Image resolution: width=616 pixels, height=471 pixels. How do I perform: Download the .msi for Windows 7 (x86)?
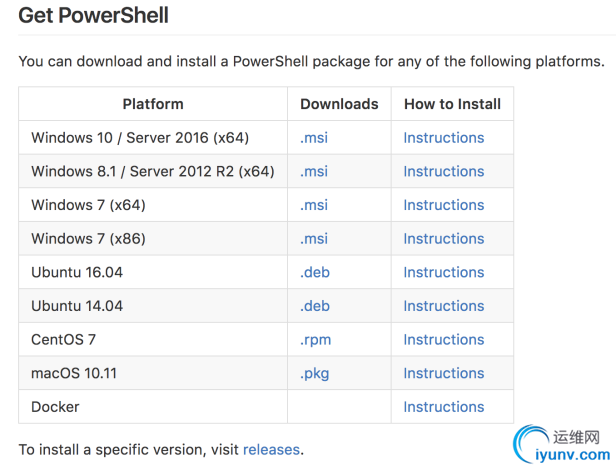point(314,239)
